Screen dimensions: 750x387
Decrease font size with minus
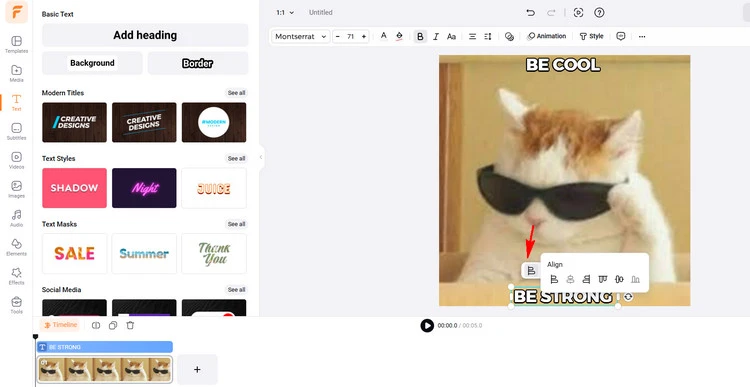[338, 36]
